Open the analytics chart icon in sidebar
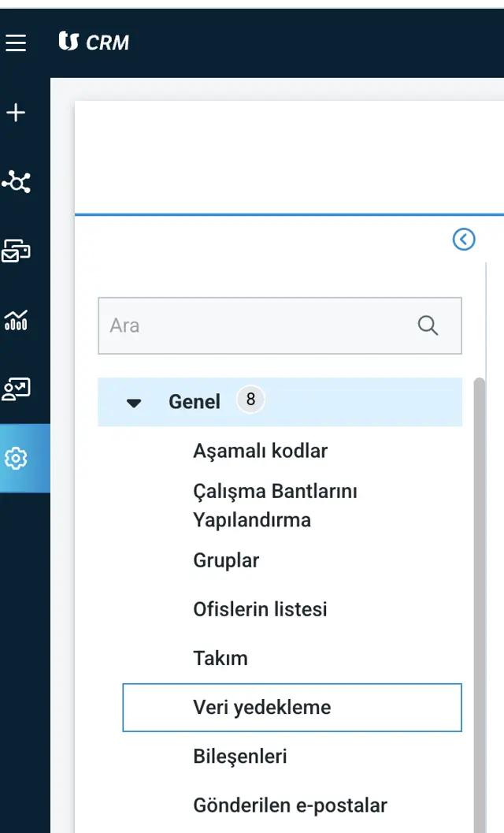The height and width of the screenshot is (833, 504). (16, 320)
